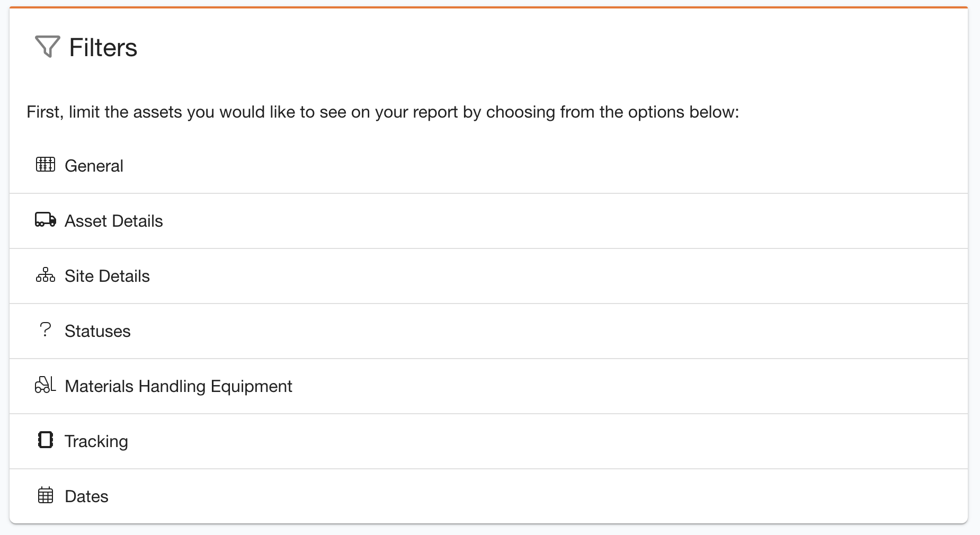Screen dimensions: 980x535
Task: Click the Materials Handling Equipment forklift icon
Action: click(45, 386)
